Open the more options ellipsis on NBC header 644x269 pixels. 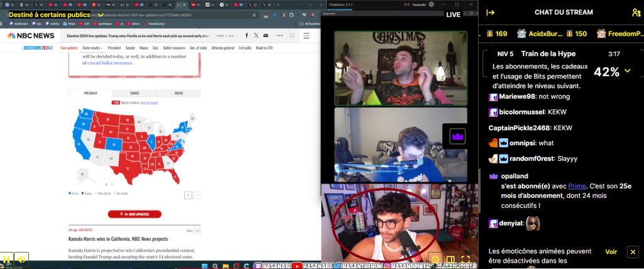point(280,36)
